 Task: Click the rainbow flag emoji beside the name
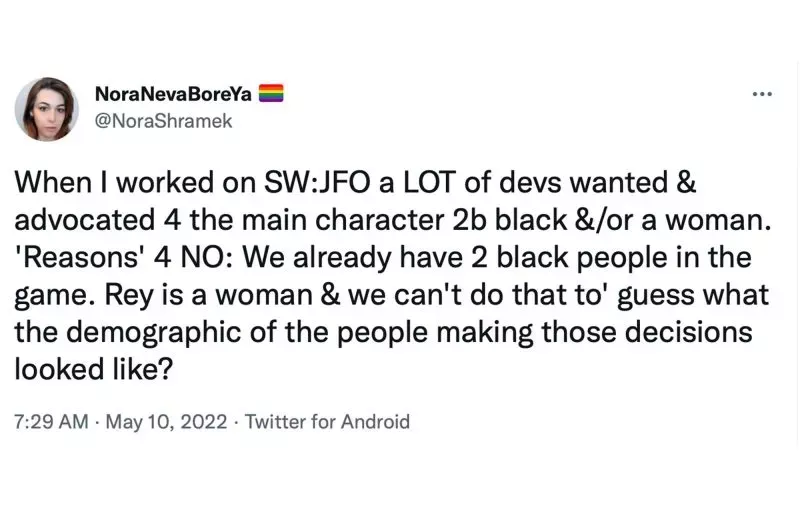click(272, 94)
